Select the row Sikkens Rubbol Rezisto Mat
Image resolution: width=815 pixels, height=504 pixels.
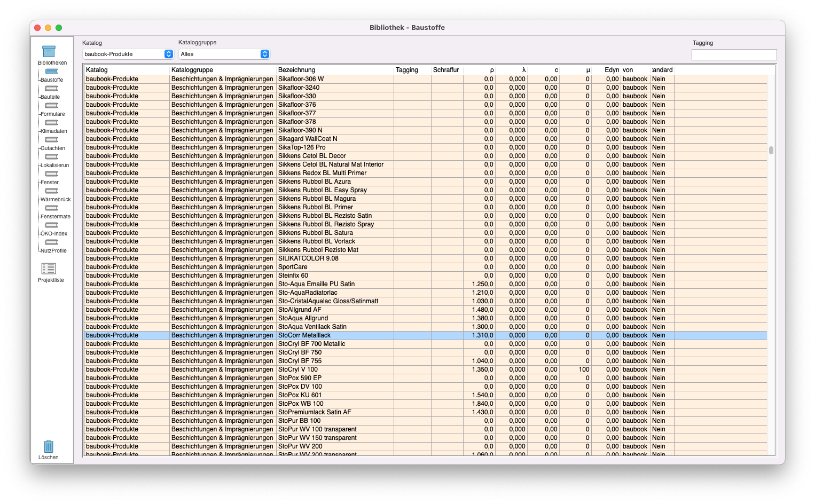click(426, 250)
